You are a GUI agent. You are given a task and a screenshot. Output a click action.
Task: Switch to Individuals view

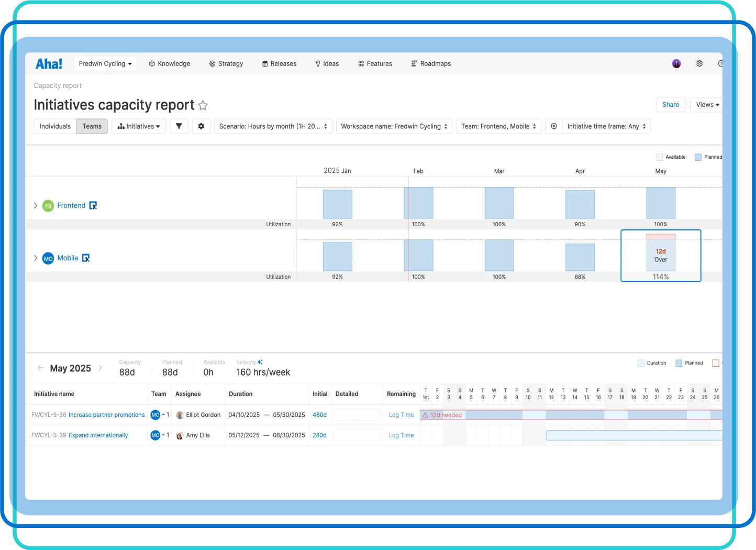55,126
